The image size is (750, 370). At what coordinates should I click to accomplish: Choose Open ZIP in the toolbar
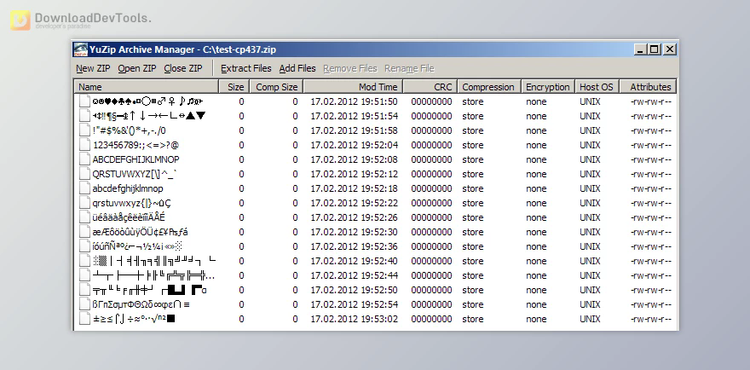(x=137, y=68)
